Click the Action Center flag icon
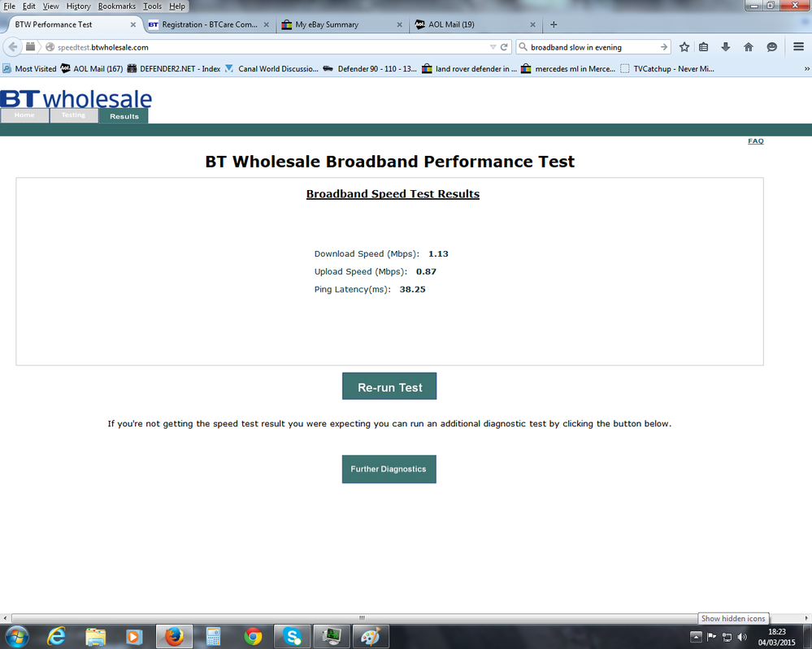This screenshot has width=812, height=649. click(x=711, y=637)
